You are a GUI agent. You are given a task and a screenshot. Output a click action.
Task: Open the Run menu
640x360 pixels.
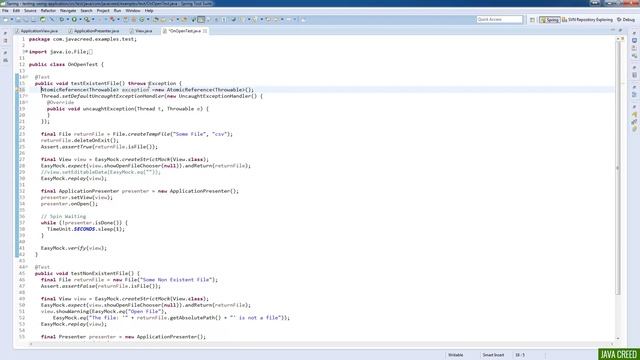[117, 11]
